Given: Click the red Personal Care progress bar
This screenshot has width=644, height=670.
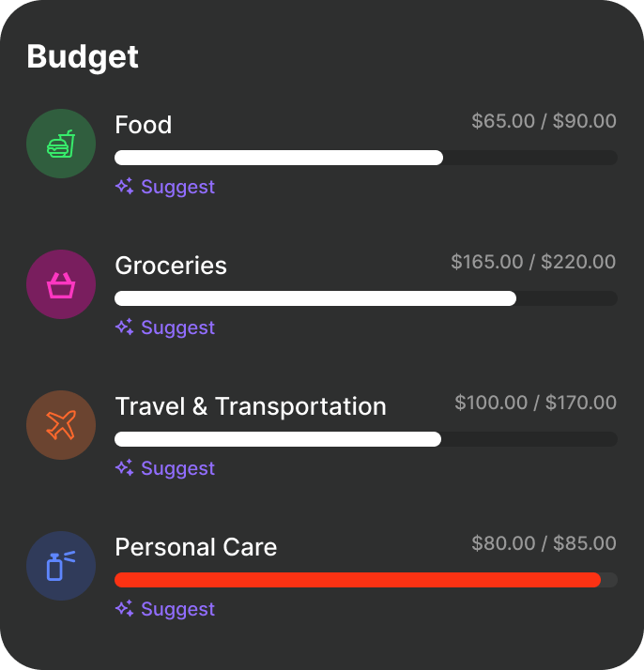Looking at the screenshot, I should click(366, 580).
